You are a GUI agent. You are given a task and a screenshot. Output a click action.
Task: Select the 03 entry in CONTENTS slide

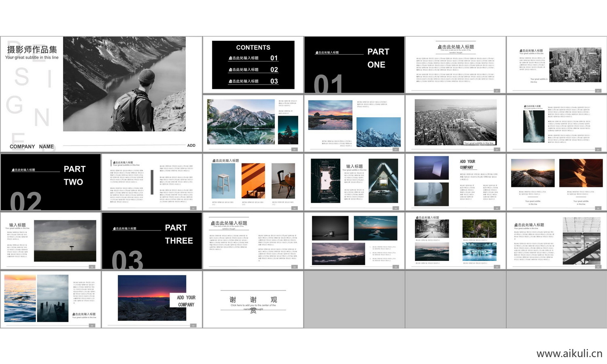tap(274, 81)
